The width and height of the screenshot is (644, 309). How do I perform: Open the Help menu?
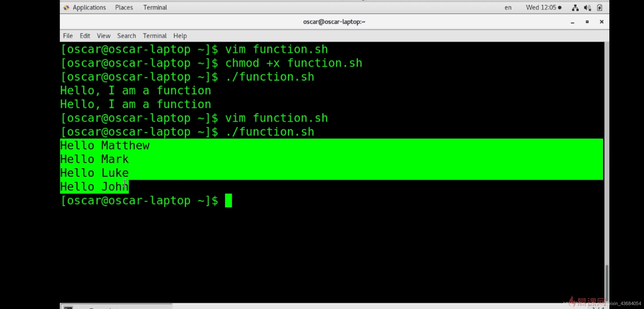(x=180, y=36)
